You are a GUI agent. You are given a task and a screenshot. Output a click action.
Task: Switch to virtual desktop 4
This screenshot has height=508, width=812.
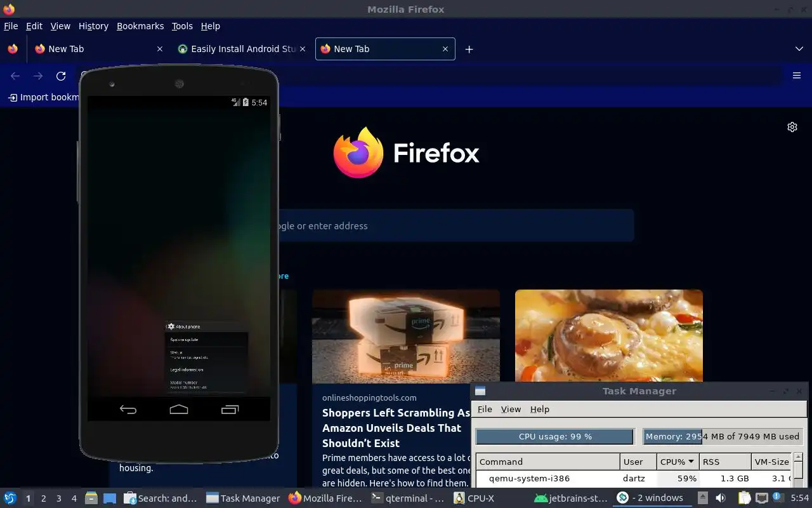tap(74, 498)
